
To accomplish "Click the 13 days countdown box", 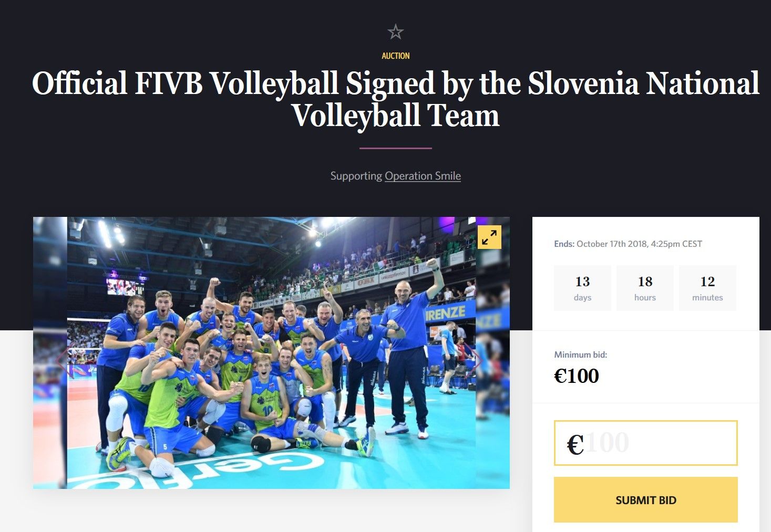I will click(x=582, y=288).
